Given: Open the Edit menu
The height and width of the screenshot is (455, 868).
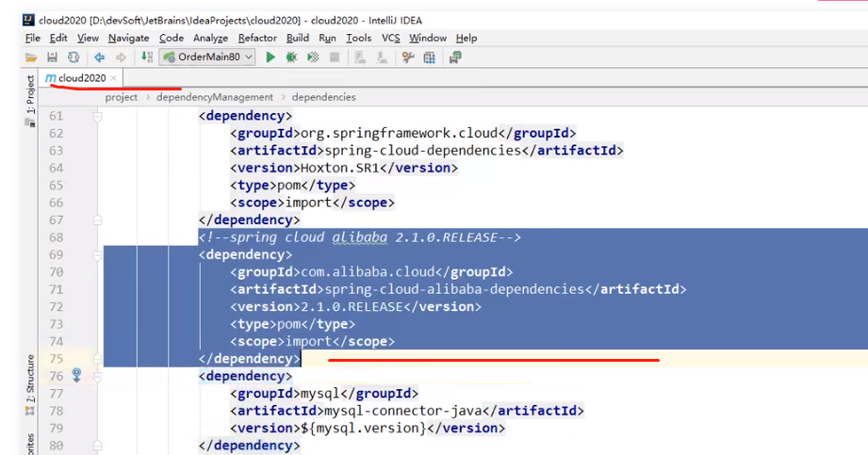Looking at the screenshot, I should [x=58, y=38].
